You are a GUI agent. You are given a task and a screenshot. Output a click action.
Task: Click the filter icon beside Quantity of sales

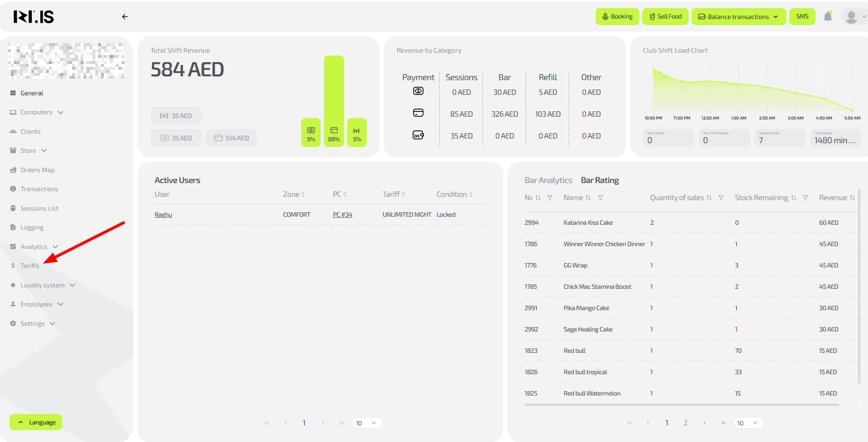[x=721, y=198]
